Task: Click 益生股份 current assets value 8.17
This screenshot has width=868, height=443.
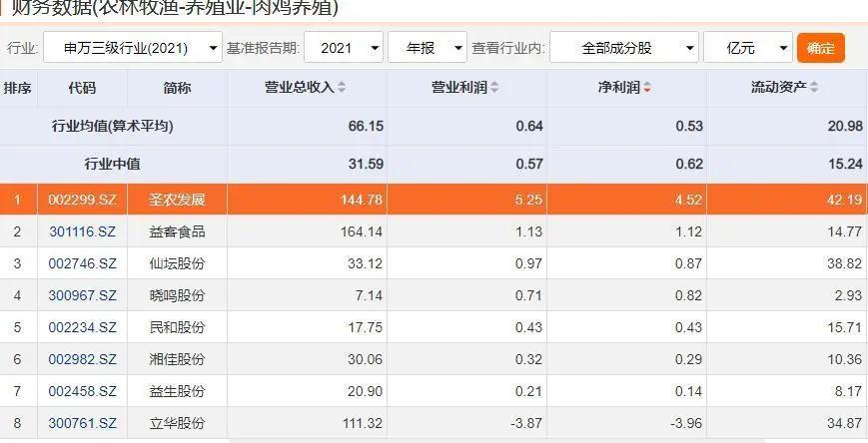Action: pyautogui.click(x=849, y=391)
